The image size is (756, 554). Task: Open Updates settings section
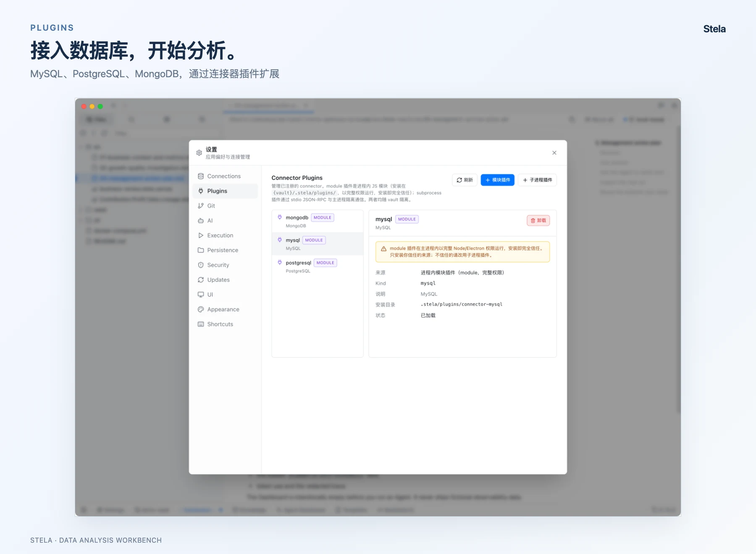tap(225, 280)
